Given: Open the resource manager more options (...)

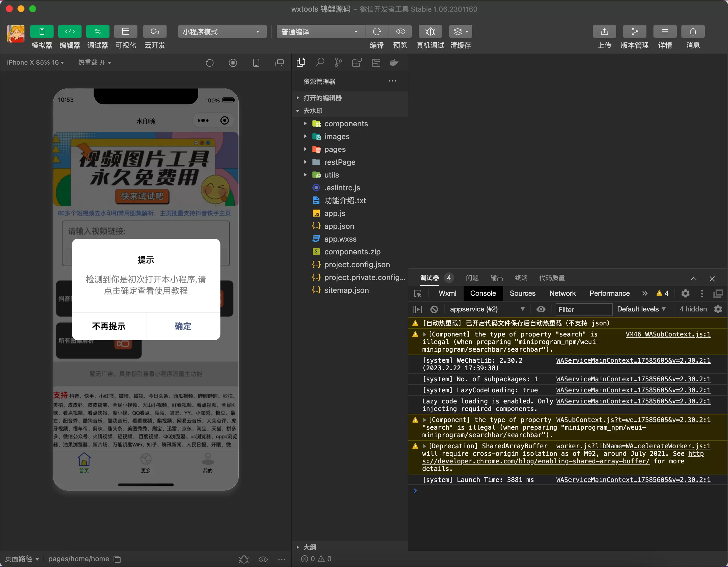Looking at the screenshot, I should pyautogui.click(x=392, y=81).
